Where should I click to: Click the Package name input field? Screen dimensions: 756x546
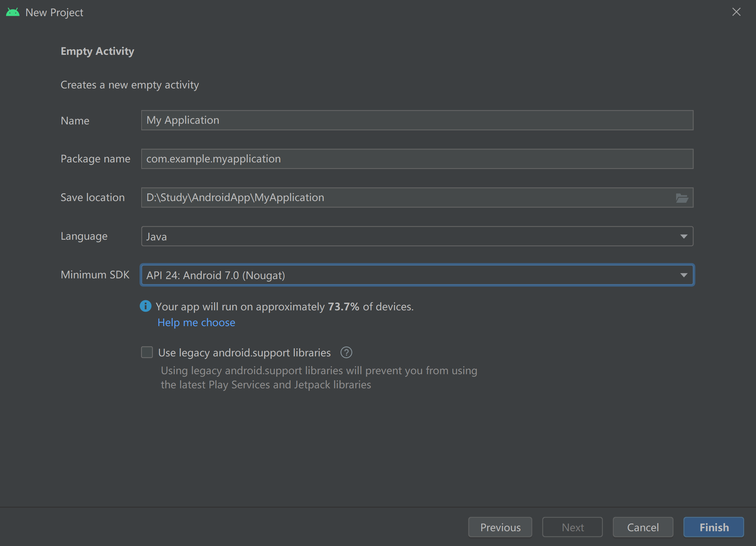[417, 158]
